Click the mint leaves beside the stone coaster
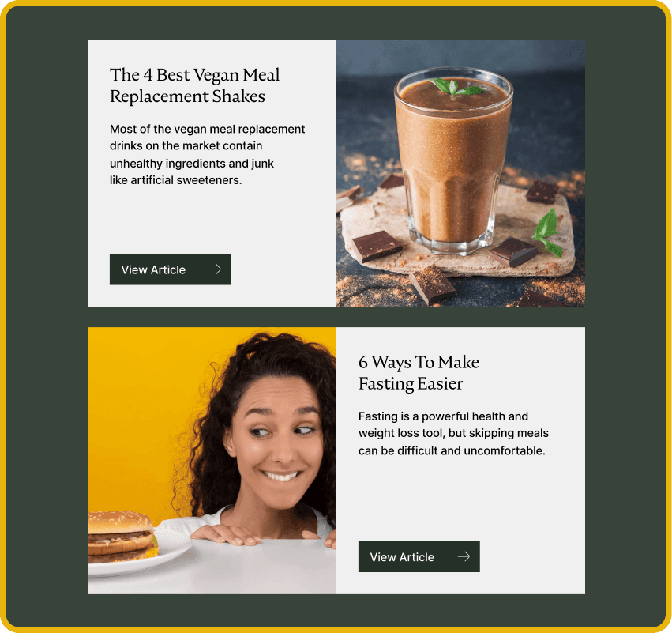 point(549,233)
